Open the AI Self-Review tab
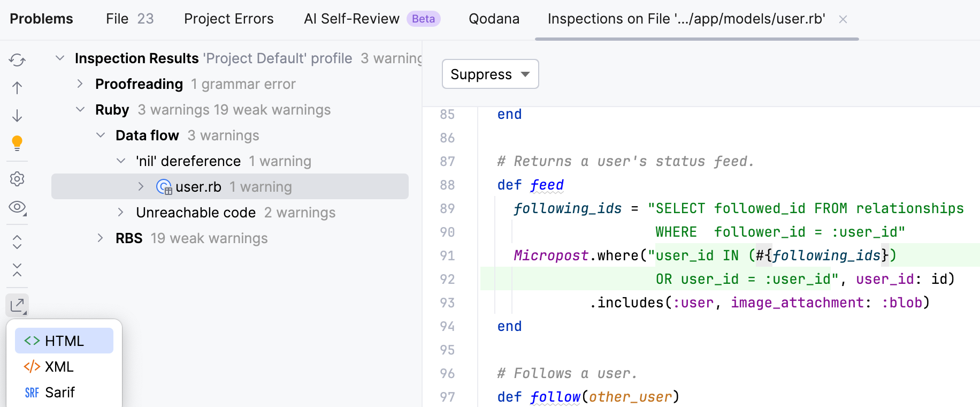The width and height of the screenshot is (980, 407). pyautogui.click(x=351, y=19)
